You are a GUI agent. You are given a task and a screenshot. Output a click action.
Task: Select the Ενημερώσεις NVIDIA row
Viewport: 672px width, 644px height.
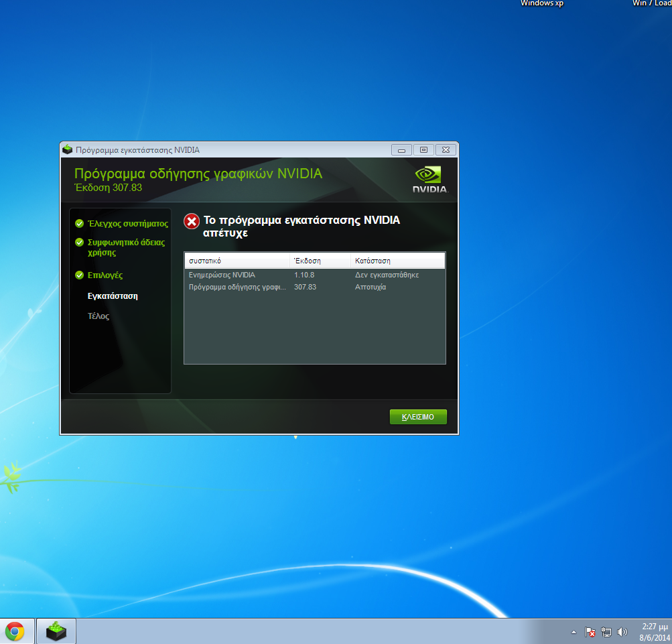pos(315,275)
